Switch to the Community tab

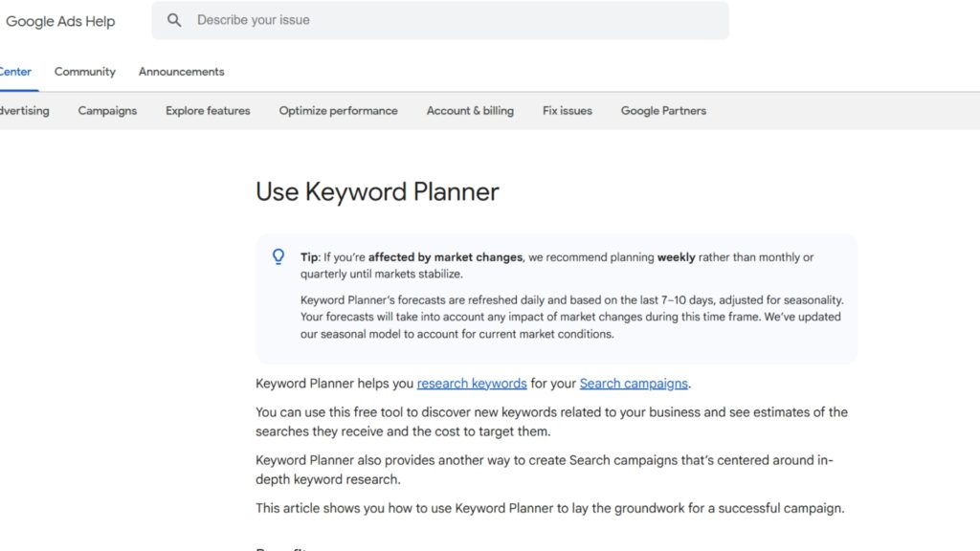tap(84, 71)
